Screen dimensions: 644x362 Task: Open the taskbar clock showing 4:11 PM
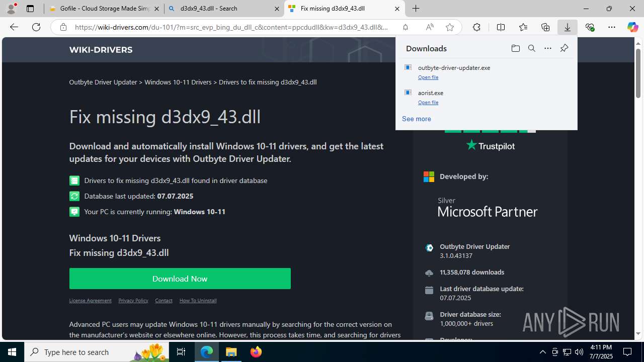pos(601,352)
